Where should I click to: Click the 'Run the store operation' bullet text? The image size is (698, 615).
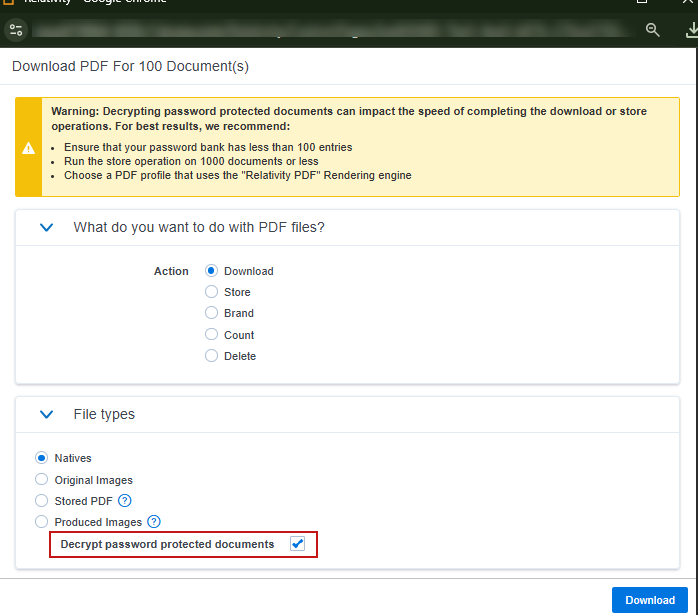[x=191, y=161]
